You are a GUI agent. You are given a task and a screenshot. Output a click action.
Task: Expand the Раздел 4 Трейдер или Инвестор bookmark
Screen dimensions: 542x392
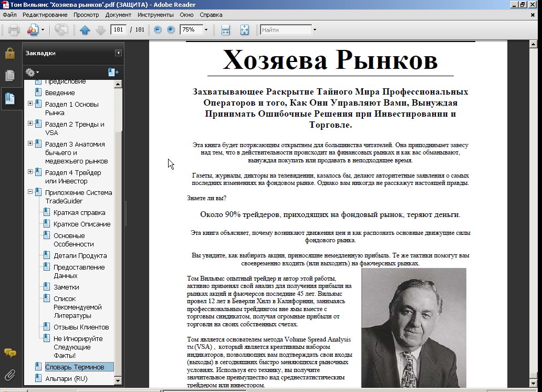pyautogui.click(x=30, y=172)
